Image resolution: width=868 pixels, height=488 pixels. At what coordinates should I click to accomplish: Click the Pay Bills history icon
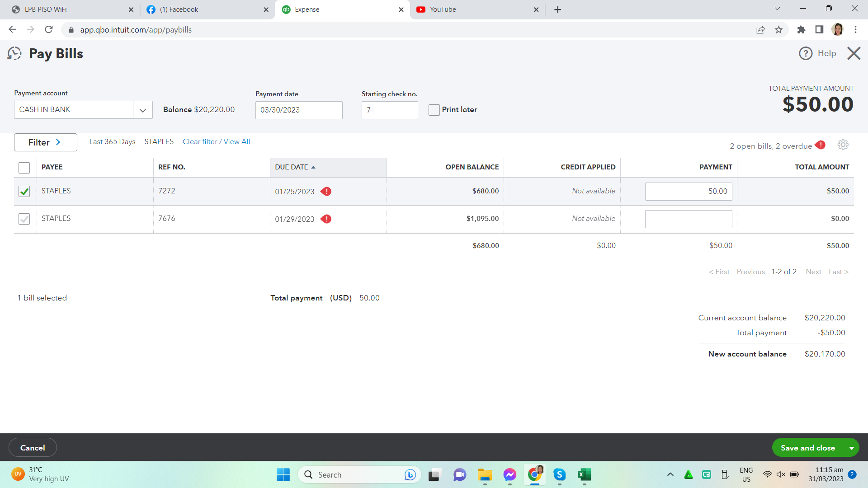click(14, 53)
